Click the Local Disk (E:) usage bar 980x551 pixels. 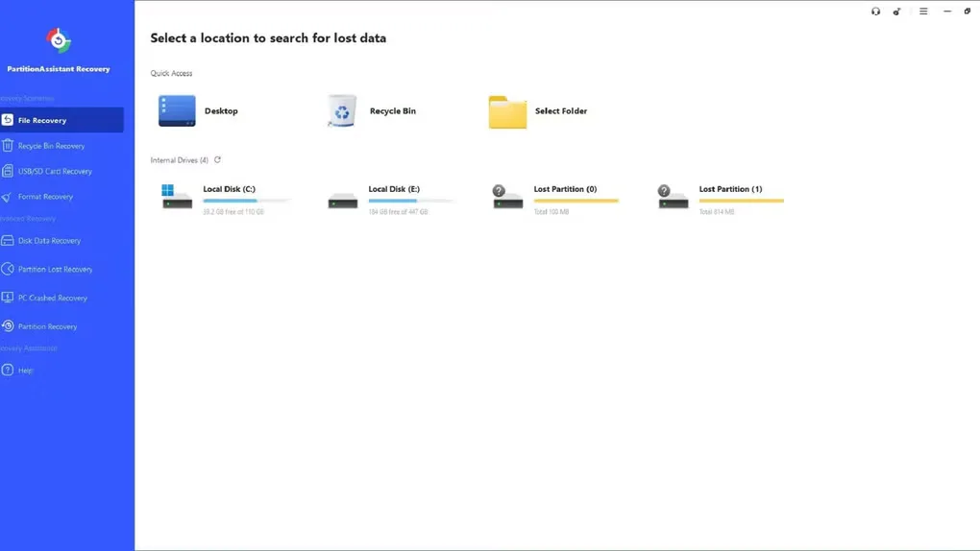click(x=412, y=201)
